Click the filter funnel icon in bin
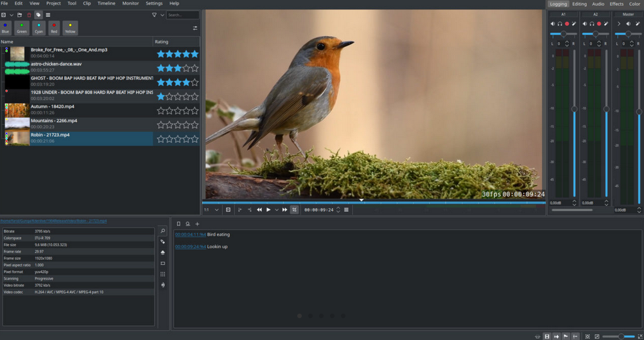The height and width of the screenshot is (340, 644). pyautogui.click(x=154, y=15)
